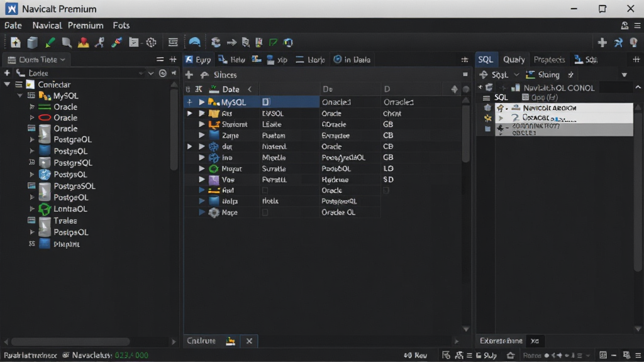644x362 pixels.
Task: Click the round target icon right of Lodee field
Action: (163, 73)
